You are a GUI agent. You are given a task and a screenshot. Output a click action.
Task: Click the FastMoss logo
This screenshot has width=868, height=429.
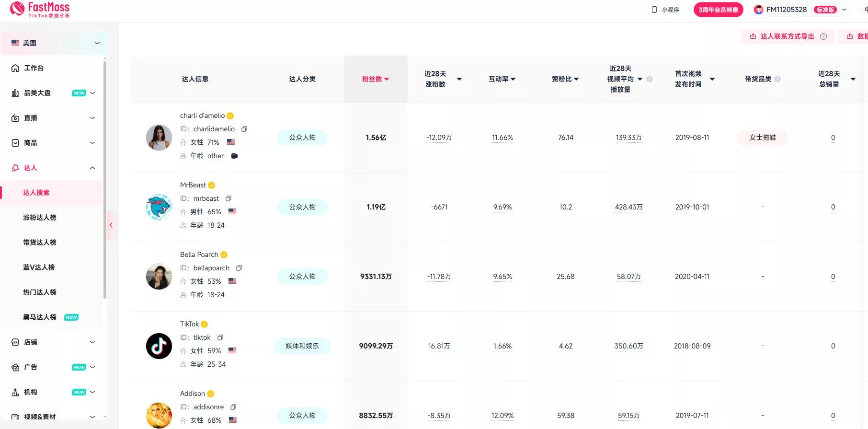click(x=40, y=9)
